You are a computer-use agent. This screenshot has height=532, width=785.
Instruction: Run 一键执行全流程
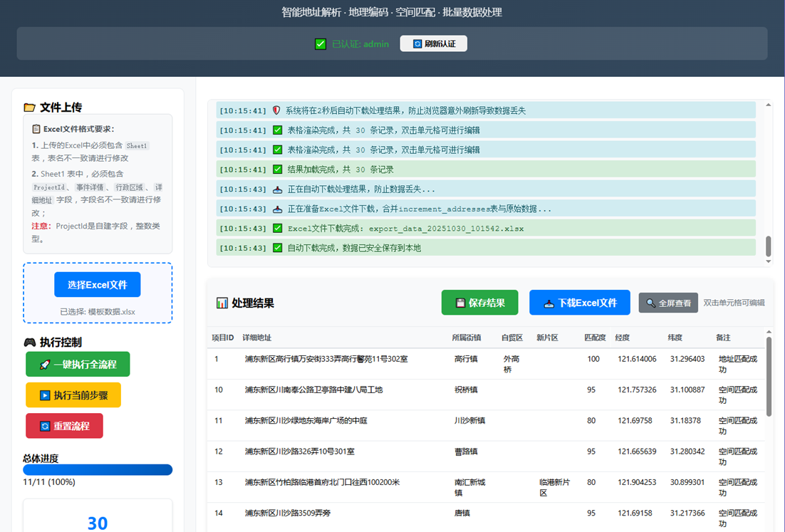click(78, 365)
